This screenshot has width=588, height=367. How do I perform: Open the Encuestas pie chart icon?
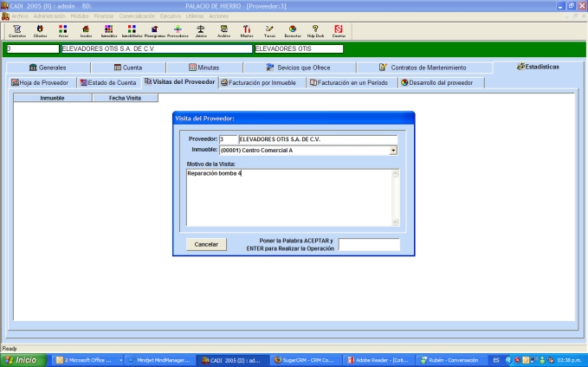(293, 30)
